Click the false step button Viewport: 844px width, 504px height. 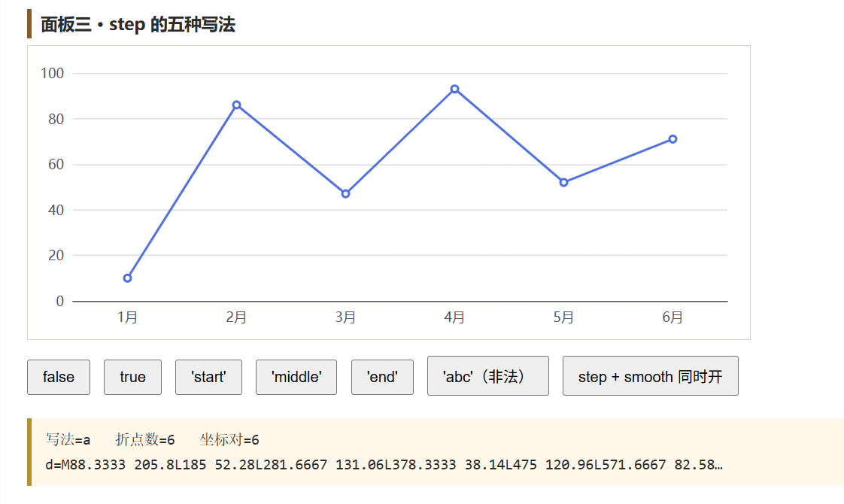click(x=59, y=377)
